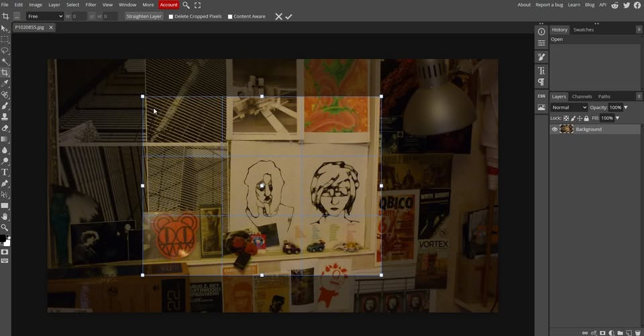Open the Report a bug link
The image size is (644, 336).
pyautogui.click(x=549, y=5)
